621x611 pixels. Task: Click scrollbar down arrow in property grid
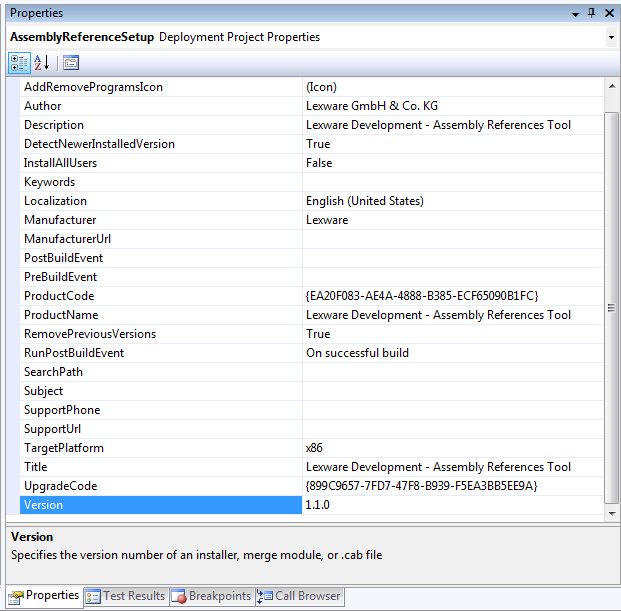pyautogui.click(x=612, y=514)
